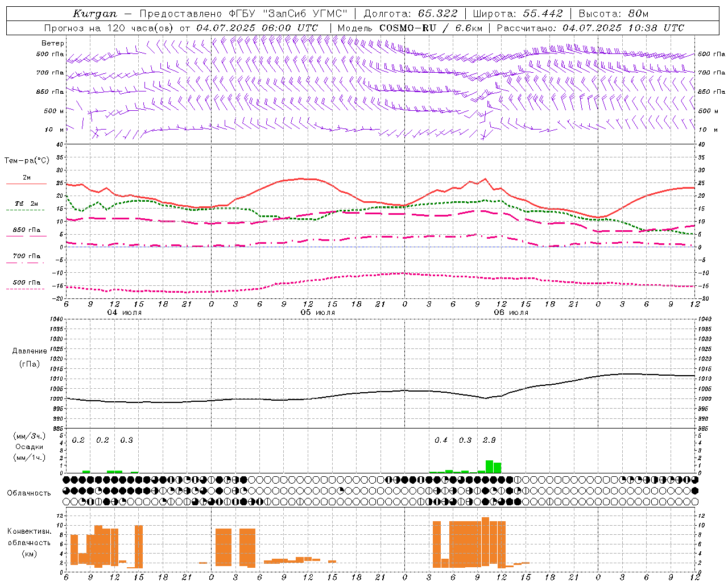Click the solid red 2м legend line
728x582 pixels.
(x=26, y=184)
